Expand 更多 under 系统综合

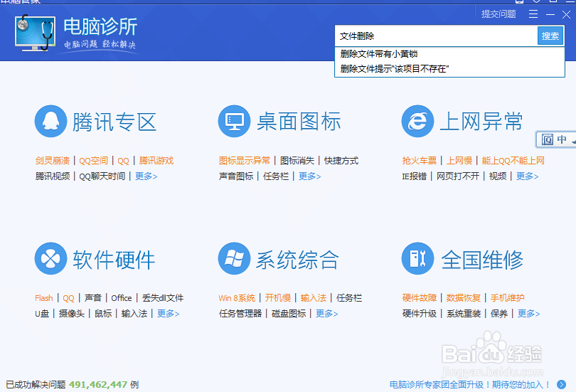click(327, 314)
